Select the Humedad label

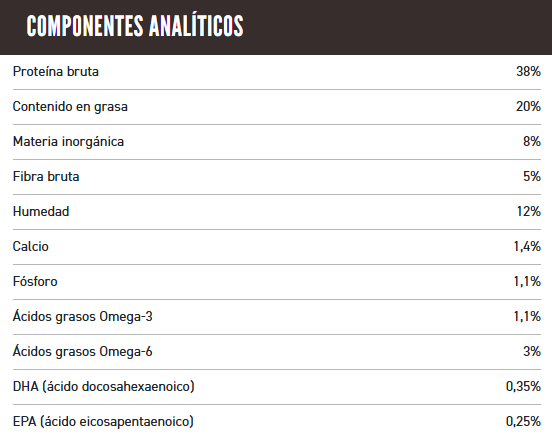41,211
